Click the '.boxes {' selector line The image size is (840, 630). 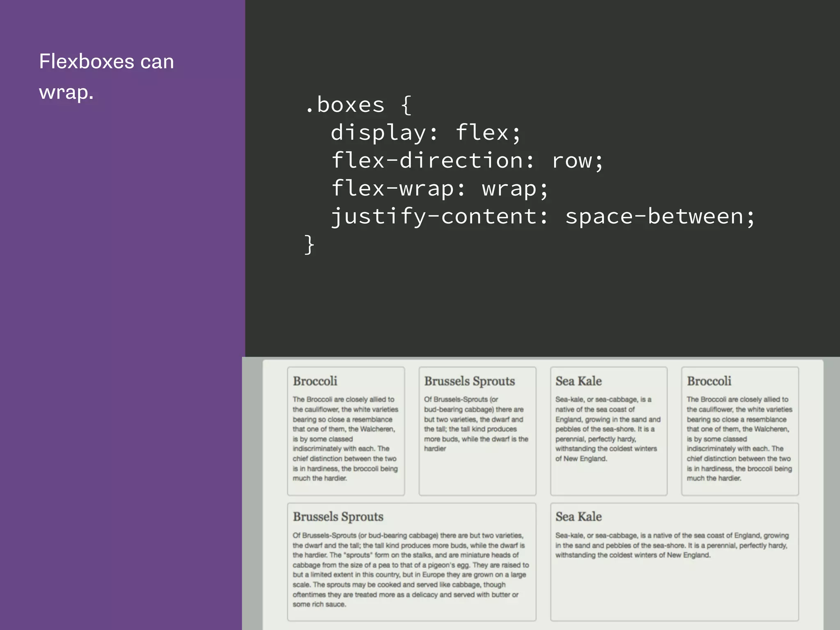pos(358,105)
